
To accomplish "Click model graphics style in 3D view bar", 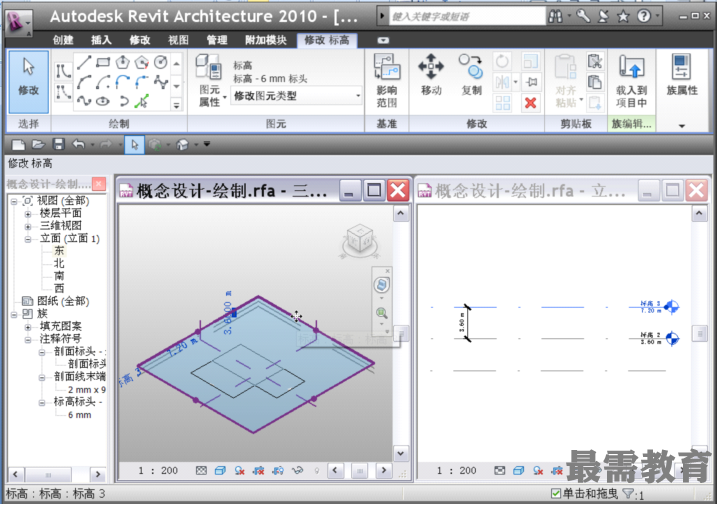I will 220,470.
